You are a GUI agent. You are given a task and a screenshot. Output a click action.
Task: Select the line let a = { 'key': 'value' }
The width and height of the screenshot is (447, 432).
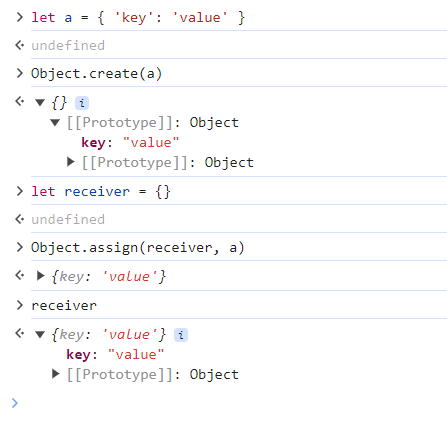[x=138, y=18]
